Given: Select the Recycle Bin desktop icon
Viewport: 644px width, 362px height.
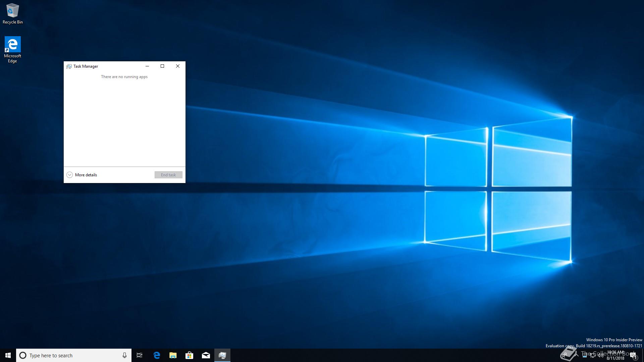Looking at the screenshot, I should [x=13, y=14].
